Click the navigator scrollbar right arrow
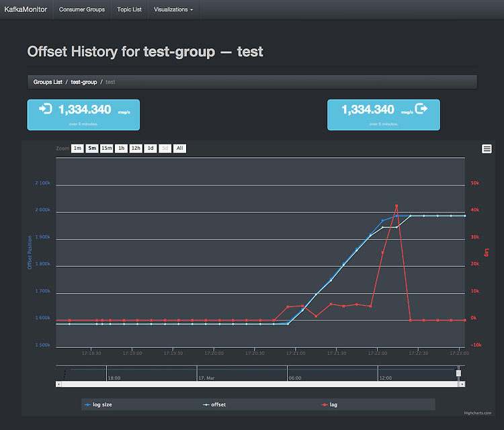 (x=462, y=384)
